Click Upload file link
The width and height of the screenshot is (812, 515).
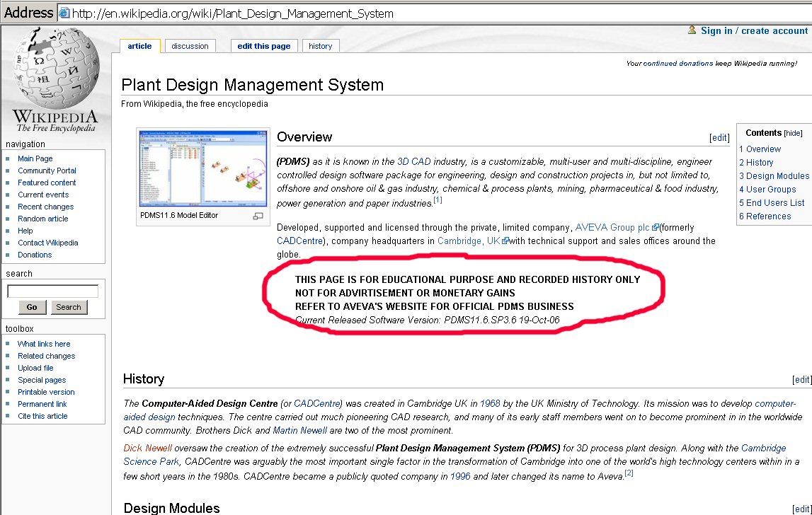[x=35, y=367]
